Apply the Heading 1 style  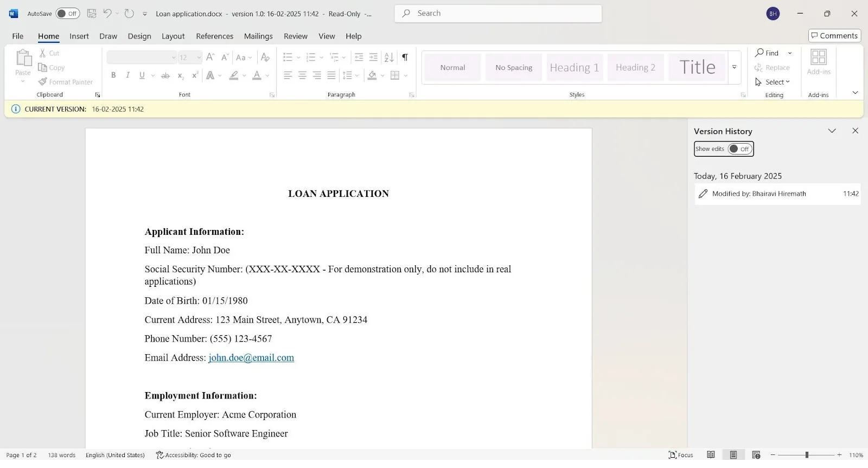[575, 67]
